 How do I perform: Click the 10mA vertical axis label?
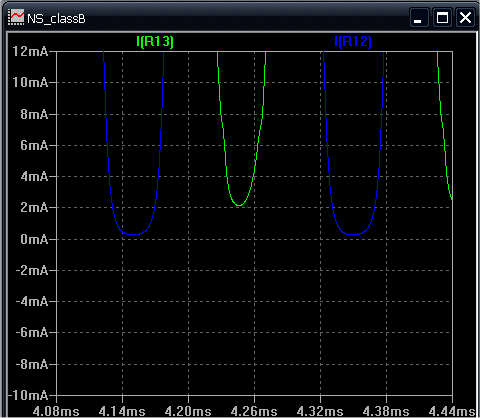click(30, 82)
